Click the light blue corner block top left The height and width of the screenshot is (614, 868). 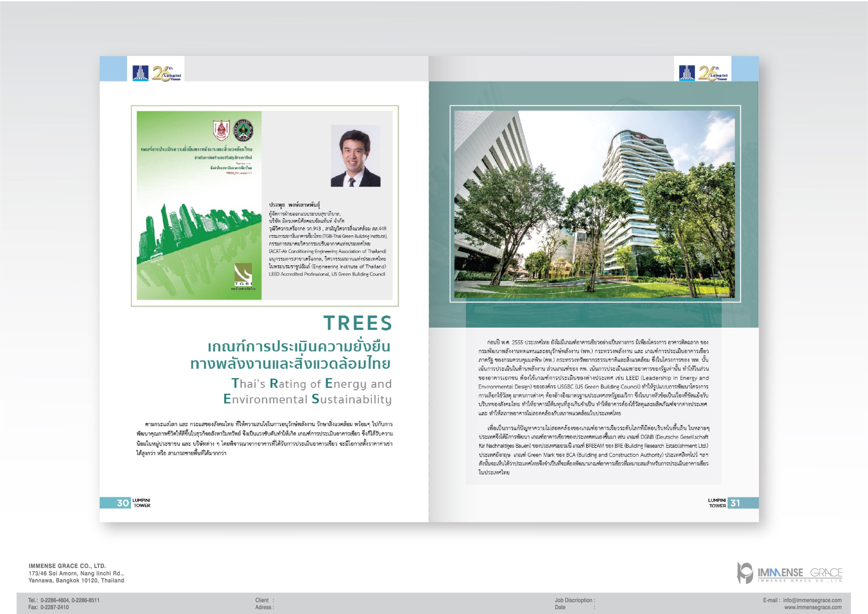click(113, 69)
